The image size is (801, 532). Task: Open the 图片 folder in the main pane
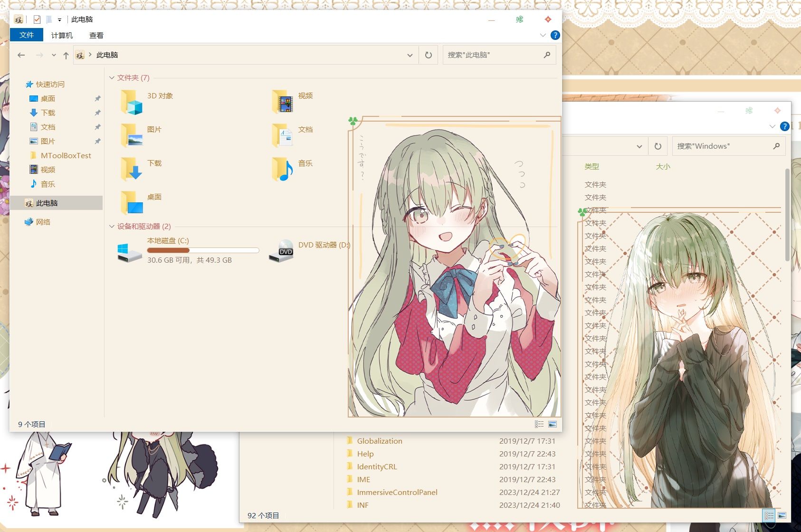[x=132, y=135]
